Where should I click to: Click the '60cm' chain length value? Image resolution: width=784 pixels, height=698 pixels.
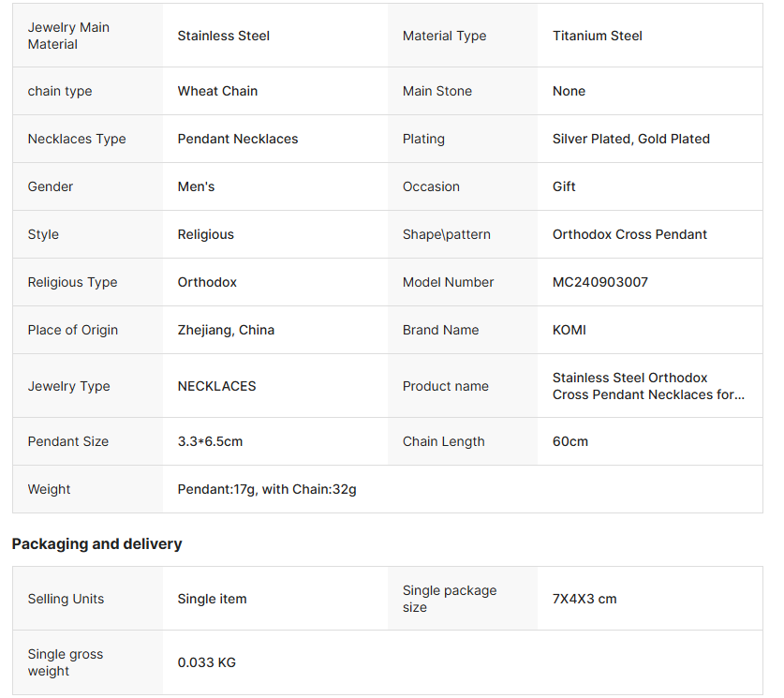point(570,441)
